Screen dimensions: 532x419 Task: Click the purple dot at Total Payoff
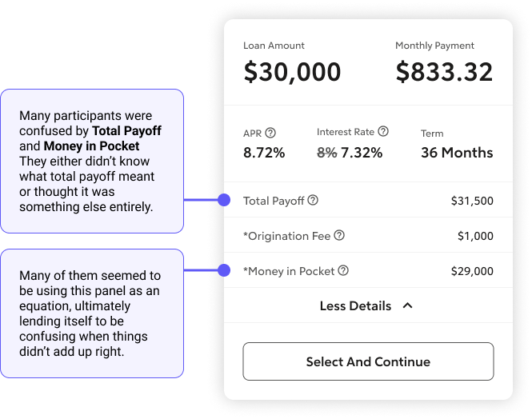point(224,200)
